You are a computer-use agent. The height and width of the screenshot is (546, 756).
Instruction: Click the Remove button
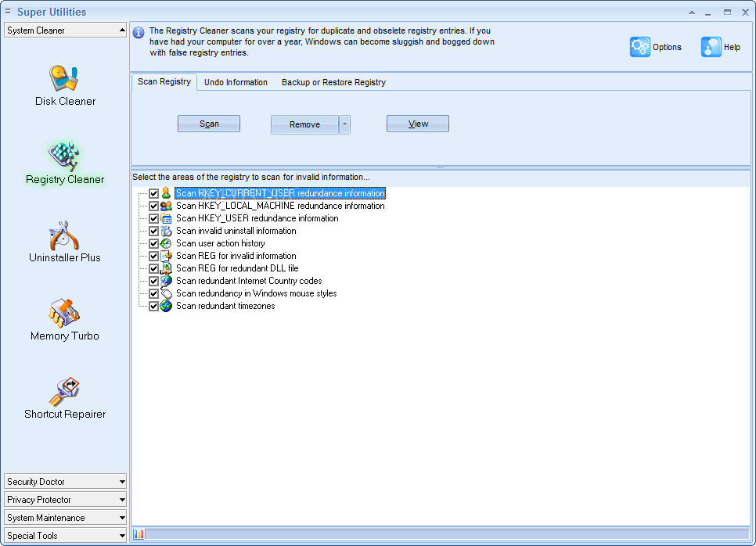point(304,124)
